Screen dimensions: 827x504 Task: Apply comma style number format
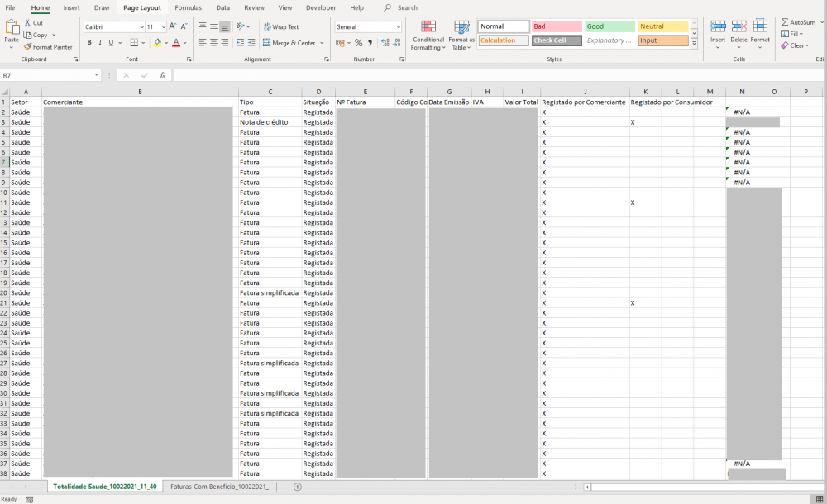(x=370, y=43)
